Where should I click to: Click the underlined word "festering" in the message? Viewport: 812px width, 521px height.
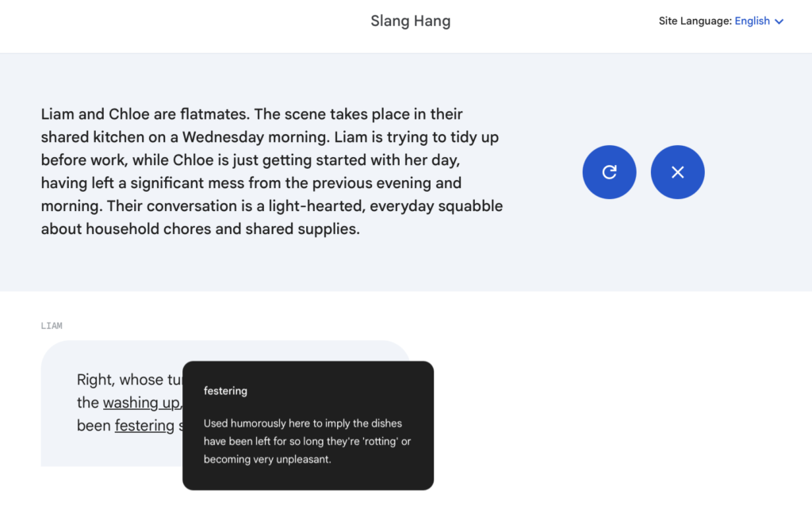144,426
